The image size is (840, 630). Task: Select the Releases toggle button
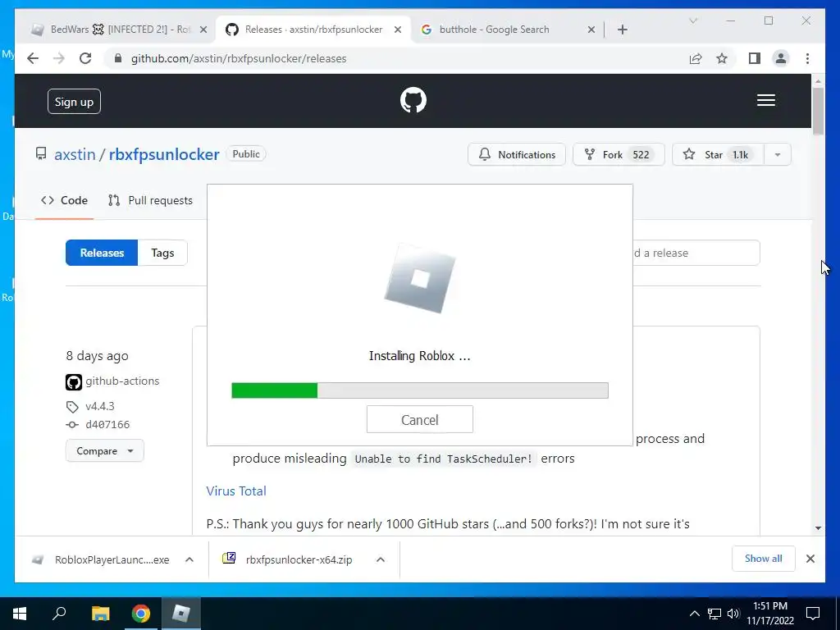(102, 253)
